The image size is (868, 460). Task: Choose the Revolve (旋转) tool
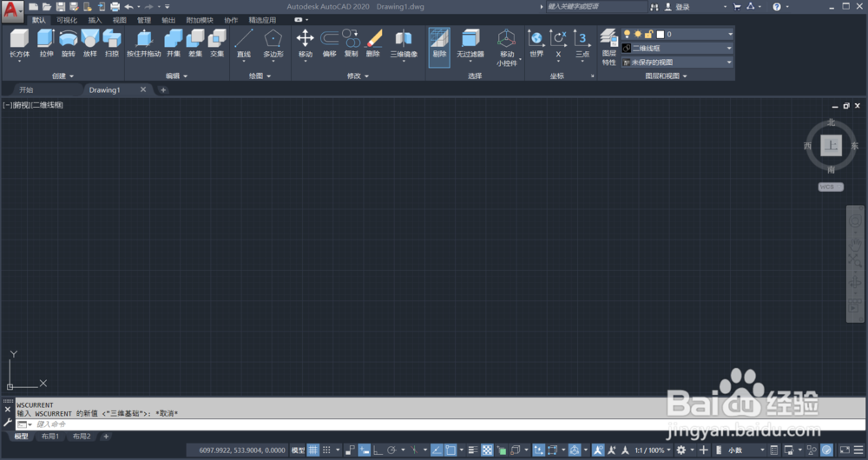click(68, 43)
